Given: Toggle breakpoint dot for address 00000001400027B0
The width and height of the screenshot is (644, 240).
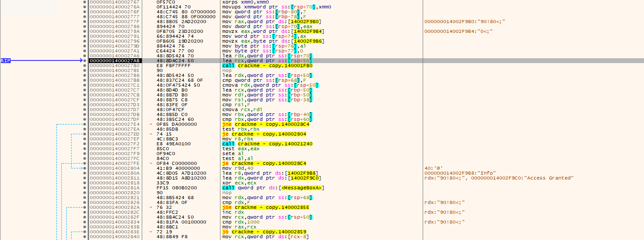Looking at the screenshot, I should click(84, 65).
